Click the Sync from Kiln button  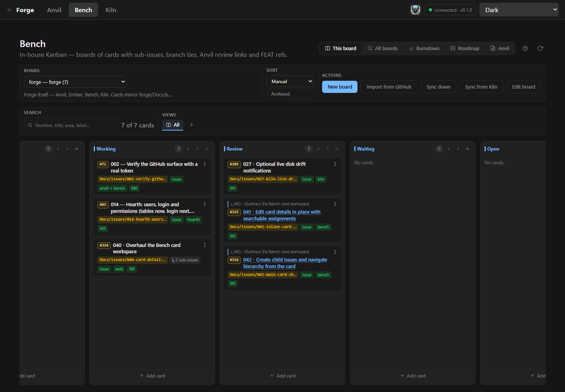coord(481,87)
